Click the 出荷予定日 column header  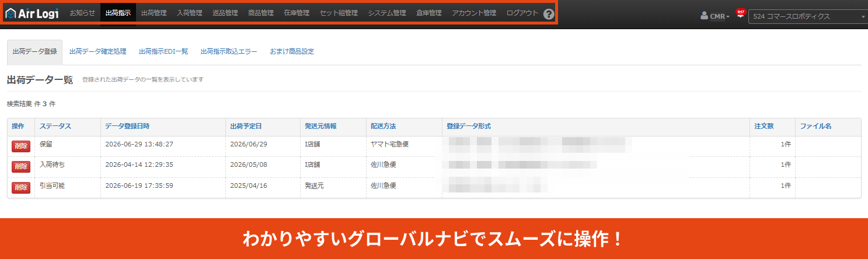(x=246, y=126)
